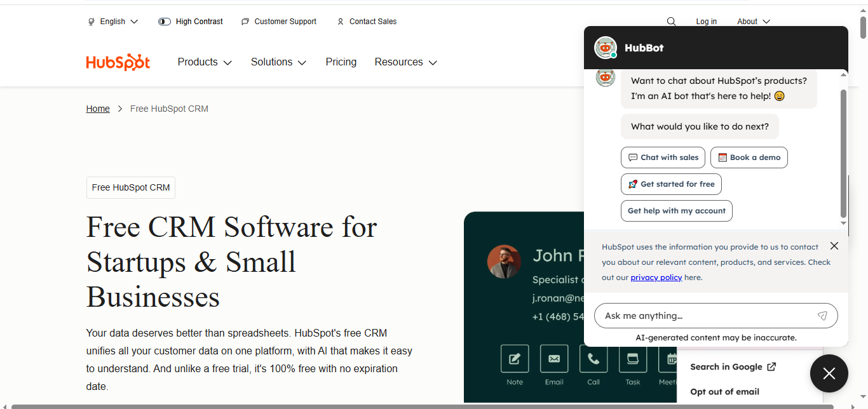868x409 pixels.
Task: Open the privacy policy link
Action: point(656,278)
